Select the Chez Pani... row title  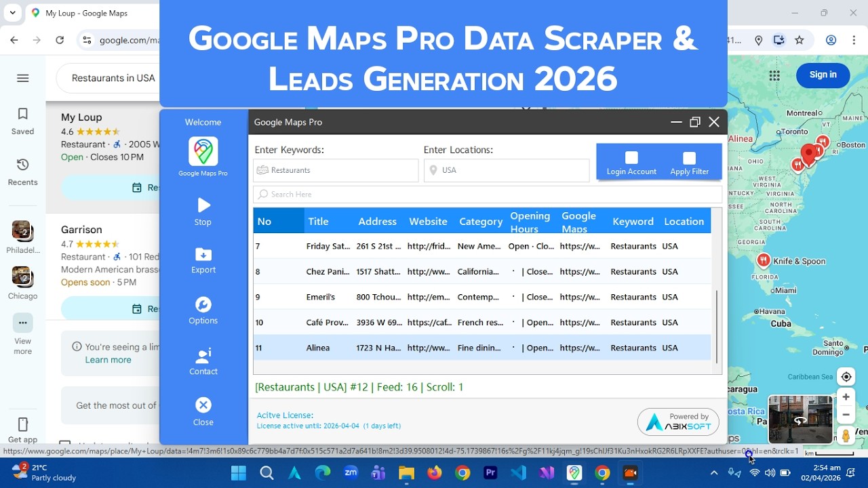coord(327,272)
